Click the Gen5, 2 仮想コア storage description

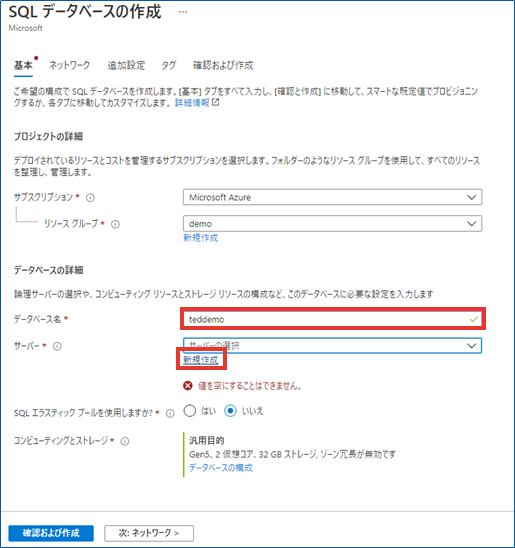click(292, 454)
